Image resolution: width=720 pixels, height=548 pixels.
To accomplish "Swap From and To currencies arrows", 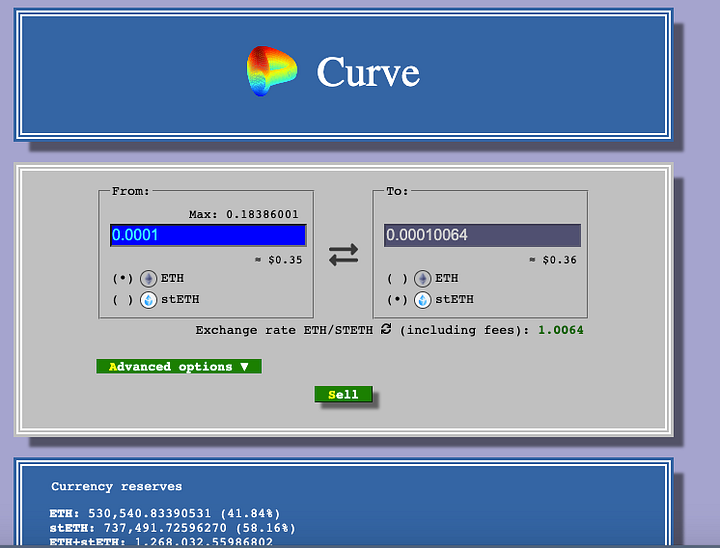I will 343,254.
